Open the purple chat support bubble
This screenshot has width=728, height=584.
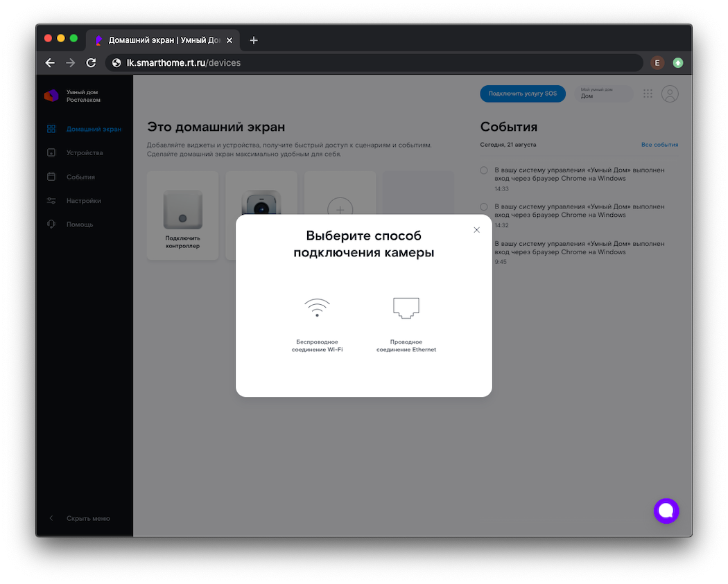click(666, 511)
